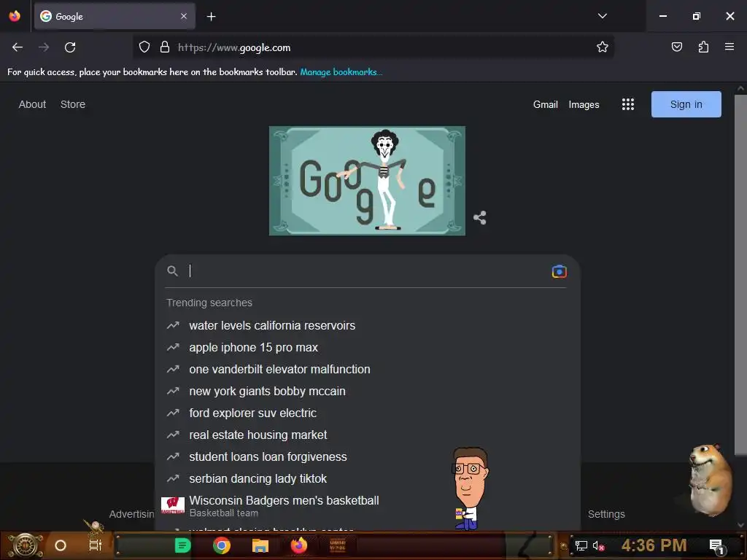747x560 pixels.
Task: Click the padlock site information icon
Action: click(165, 47)
